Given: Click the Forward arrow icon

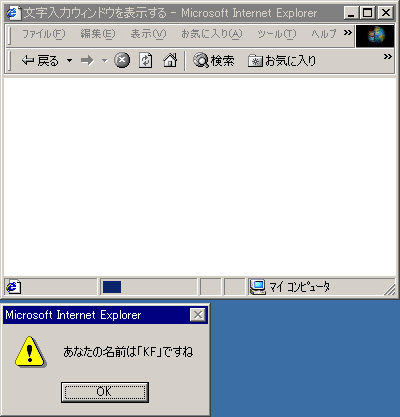Looking at the screenshot, I should [x=87, y=61].
